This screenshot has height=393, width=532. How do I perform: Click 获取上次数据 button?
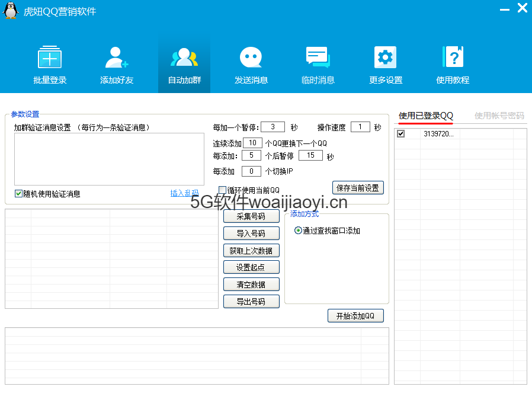click(251, 251)
